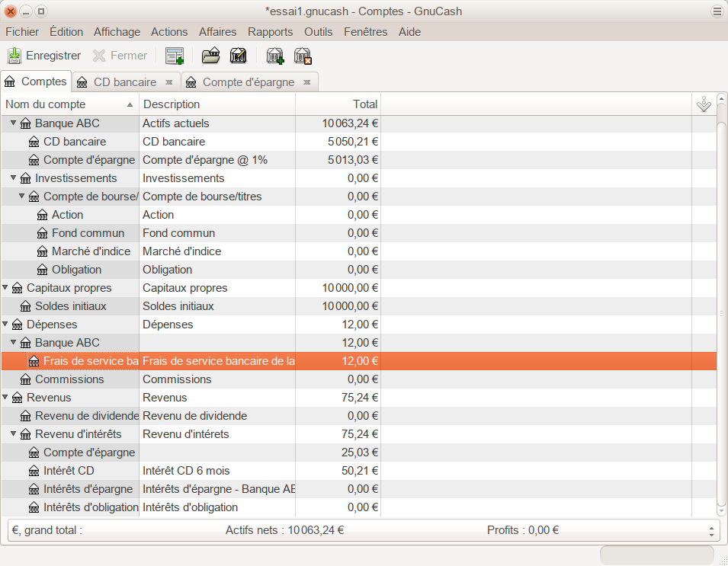This screenshot has height=566, width=728.
Task: Click the Total column header
Action: (x=338, y=104)
